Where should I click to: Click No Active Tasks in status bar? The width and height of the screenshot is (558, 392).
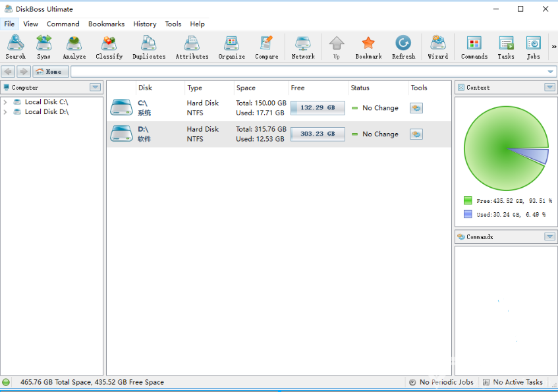[513, 382]
